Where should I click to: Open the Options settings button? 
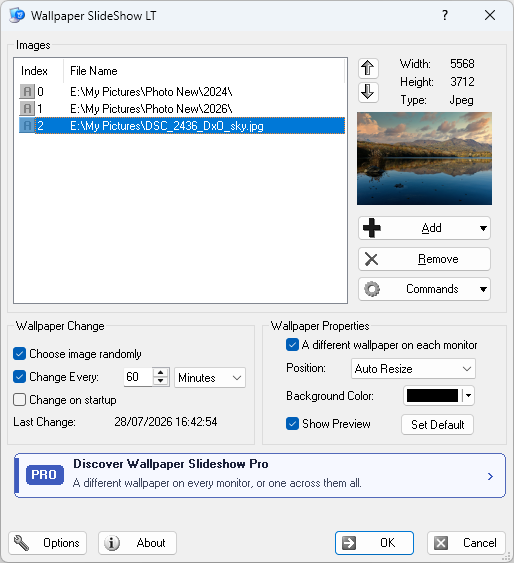47,543
